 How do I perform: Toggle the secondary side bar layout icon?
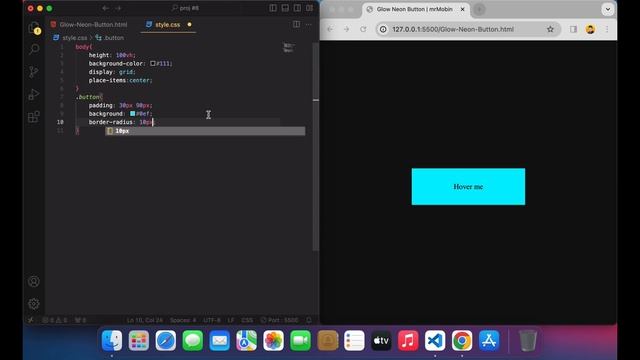(298, 8)
